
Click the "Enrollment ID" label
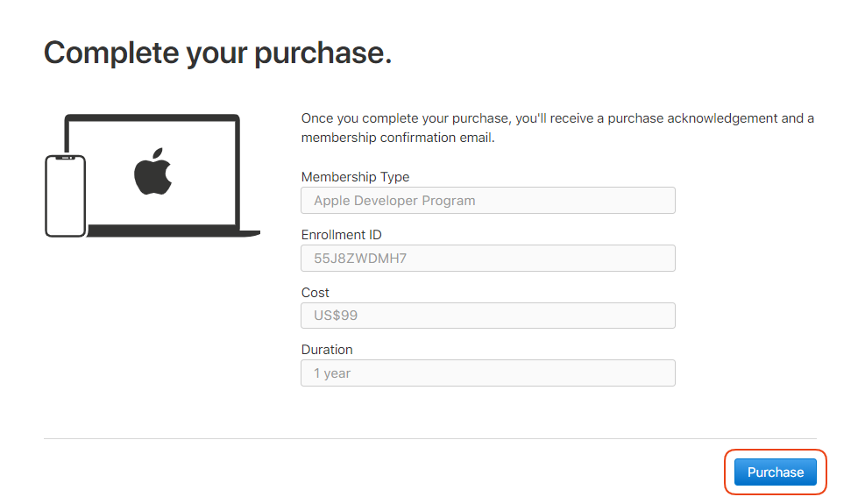(341, 235)
